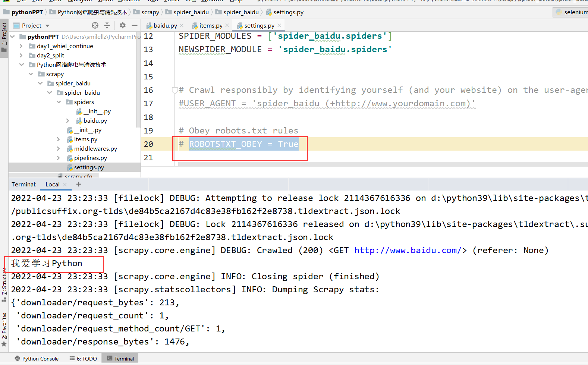The image size is (588, 365).
Task: Collapse the outer spider_baidu folder
Action: tap(40, 83)
